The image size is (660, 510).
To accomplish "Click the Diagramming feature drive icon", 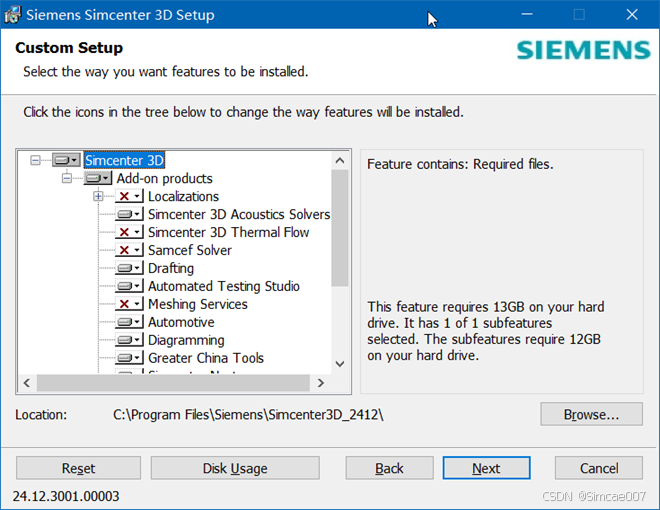I will 129,340.
